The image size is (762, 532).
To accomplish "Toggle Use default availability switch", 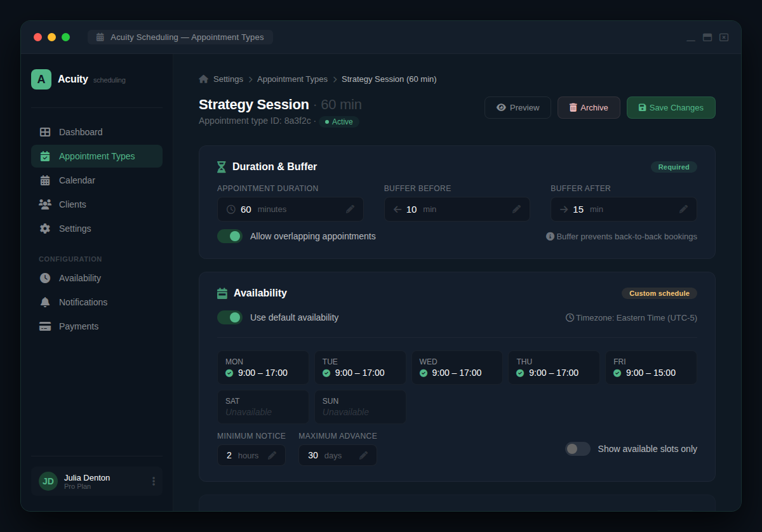I will 230,317.
